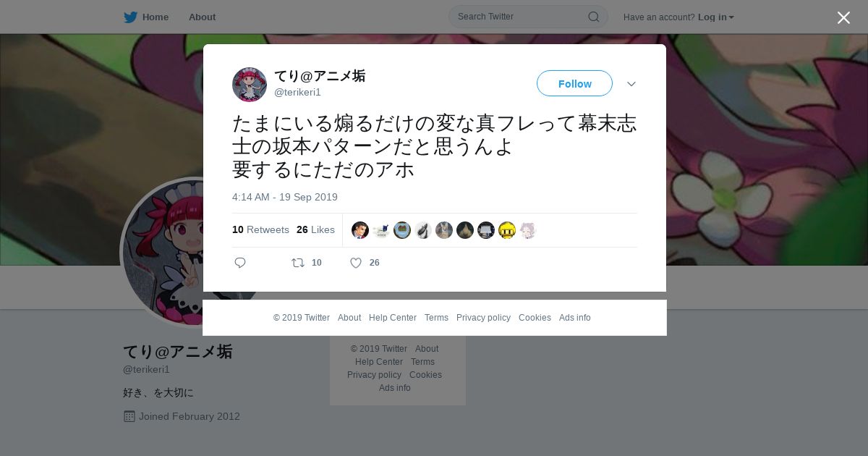Like the tweet with heart icon
This screenshot has width=868, height=456.
[x=356, y=263]
